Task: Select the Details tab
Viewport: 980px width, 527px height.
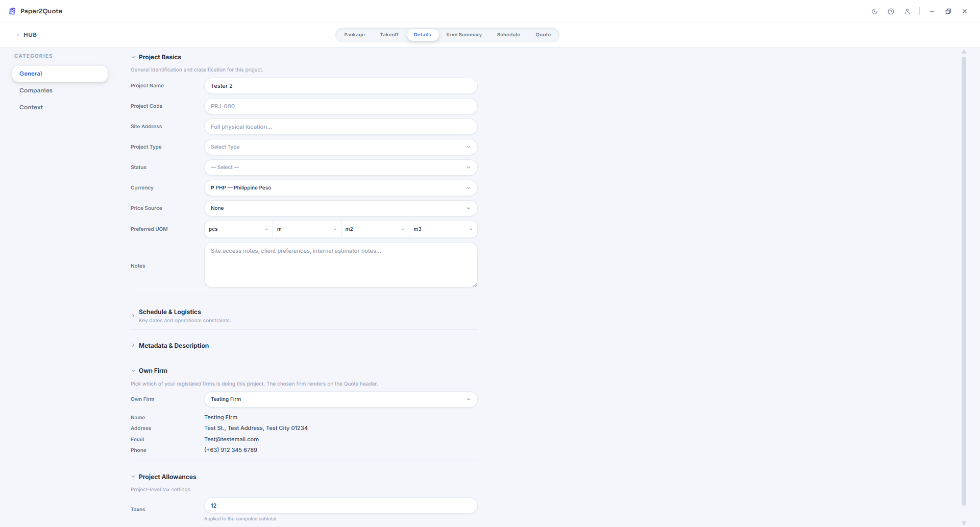Action: (423, 35)
